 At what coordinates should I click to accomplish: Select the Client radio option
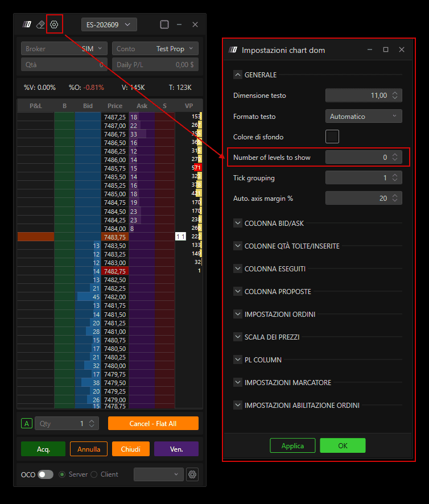tap(94, 474)
